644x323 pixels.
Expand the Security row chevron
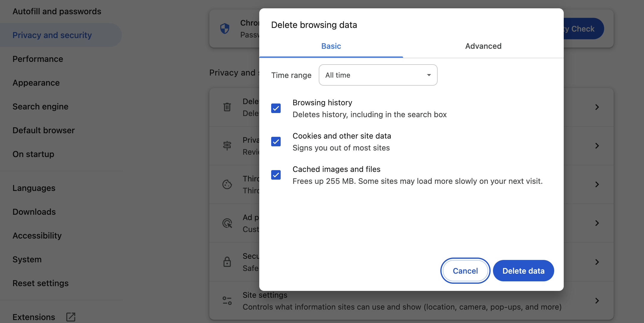point(597,262)
